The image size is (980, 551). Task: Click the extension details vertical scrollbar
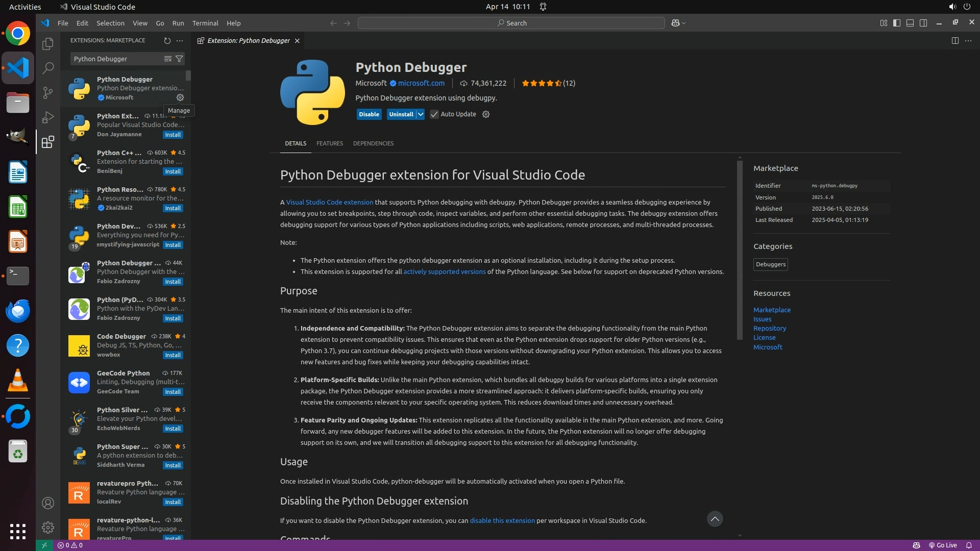(740, 250)
